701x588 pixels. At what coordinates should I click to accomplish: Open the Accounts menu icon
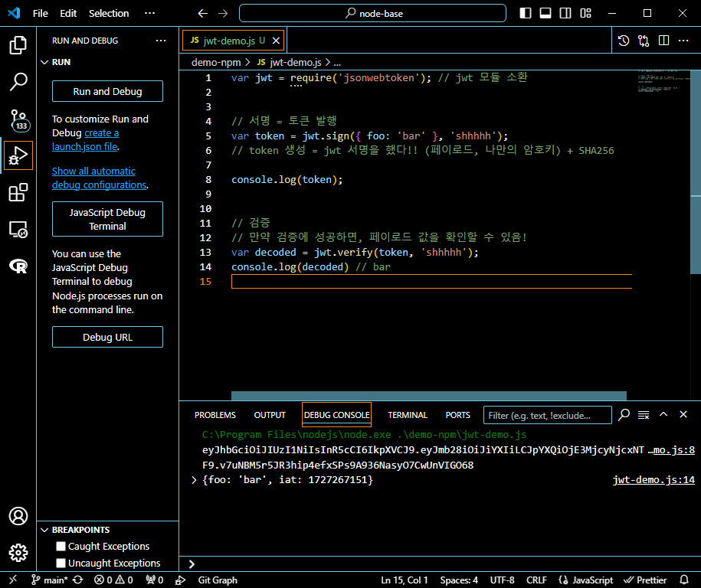point(18,516)
